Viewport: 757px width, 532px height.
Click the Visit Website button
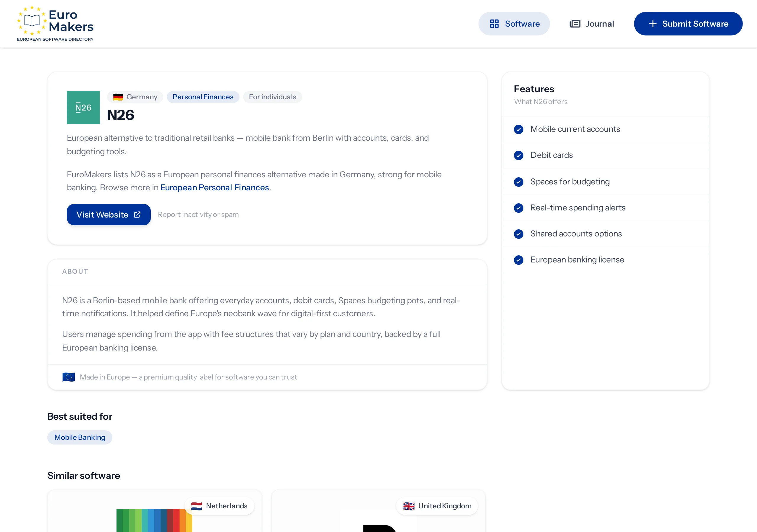[109, 215]
